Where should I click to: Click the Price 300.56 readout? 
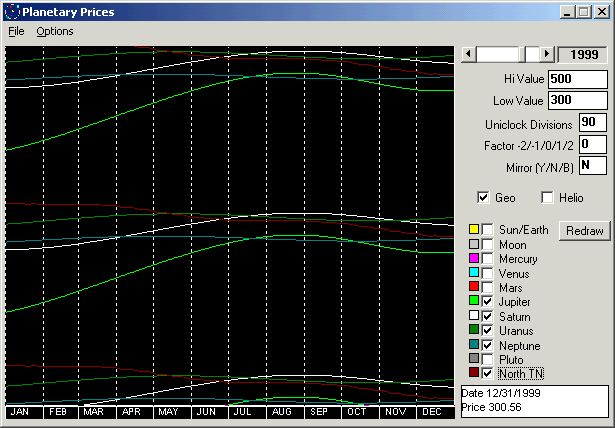point(491,407)
